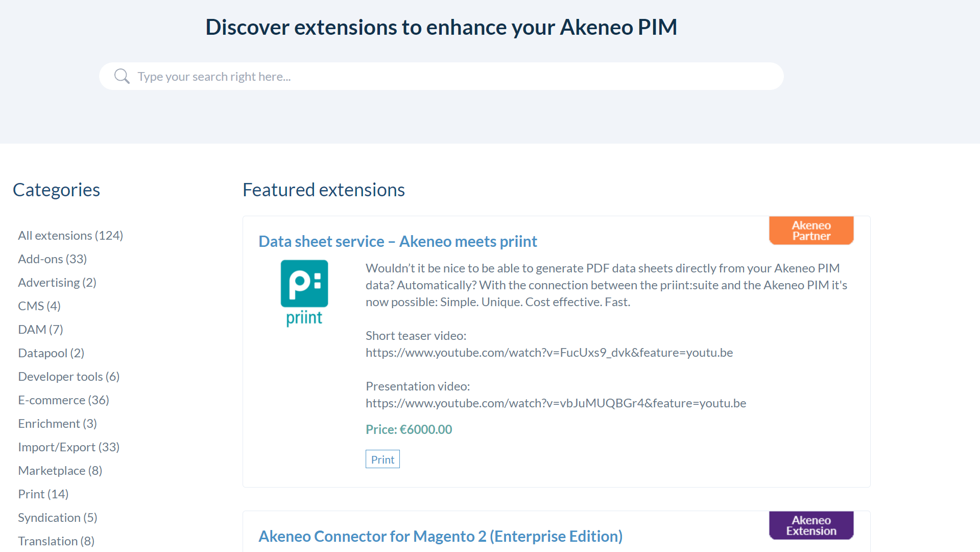980x552 pixels.
Task: Click the search magnifier icon
Action: click(x=122, y=77)
